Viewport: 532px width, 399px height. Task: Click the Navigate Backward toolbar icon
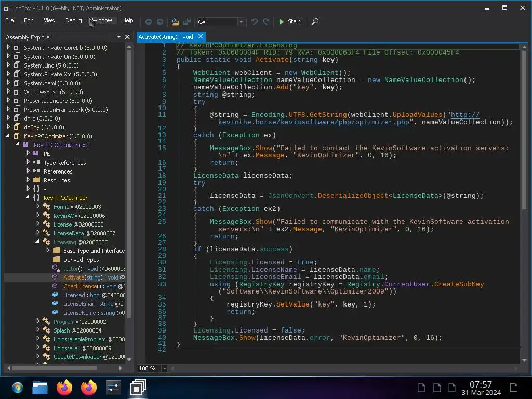(148, 22)
